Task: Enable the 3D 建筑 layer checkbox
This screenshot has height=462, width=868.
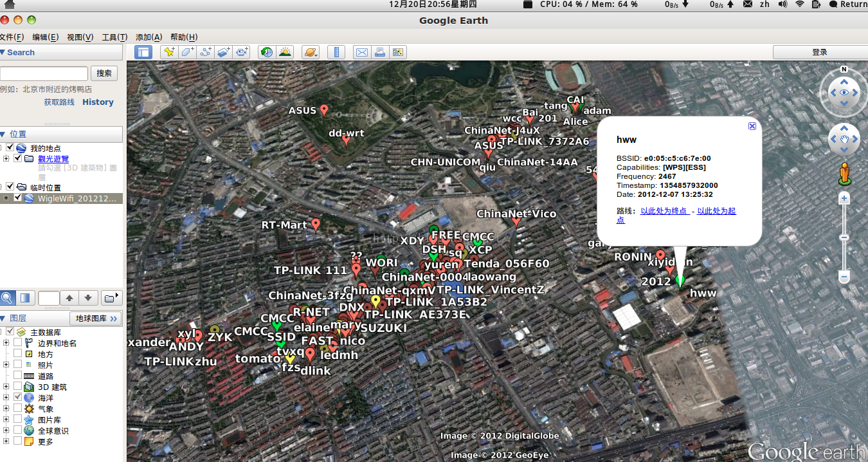Action: 17,387
